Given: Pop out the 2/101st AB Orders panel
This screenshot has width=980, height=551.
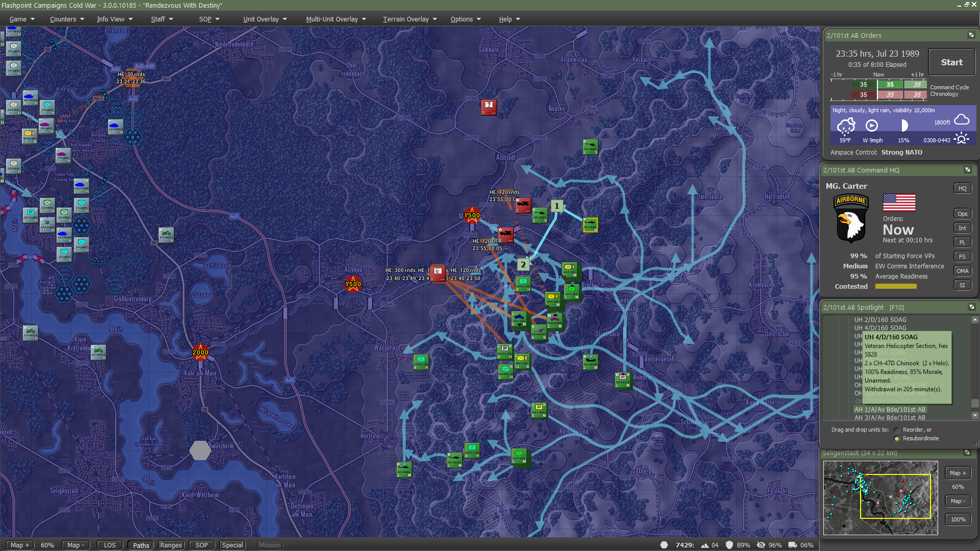Looking at the screenshot, I should 971,35.
